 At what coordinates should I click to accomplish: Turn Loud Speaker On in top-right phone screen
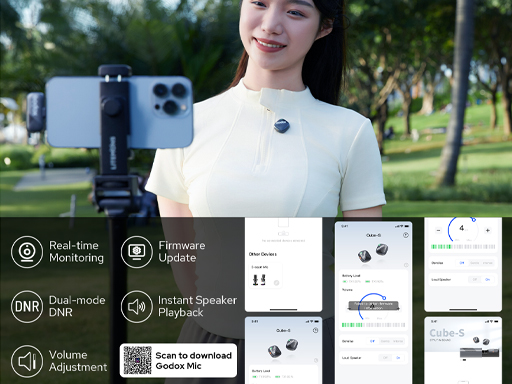(x=488, y=280)
